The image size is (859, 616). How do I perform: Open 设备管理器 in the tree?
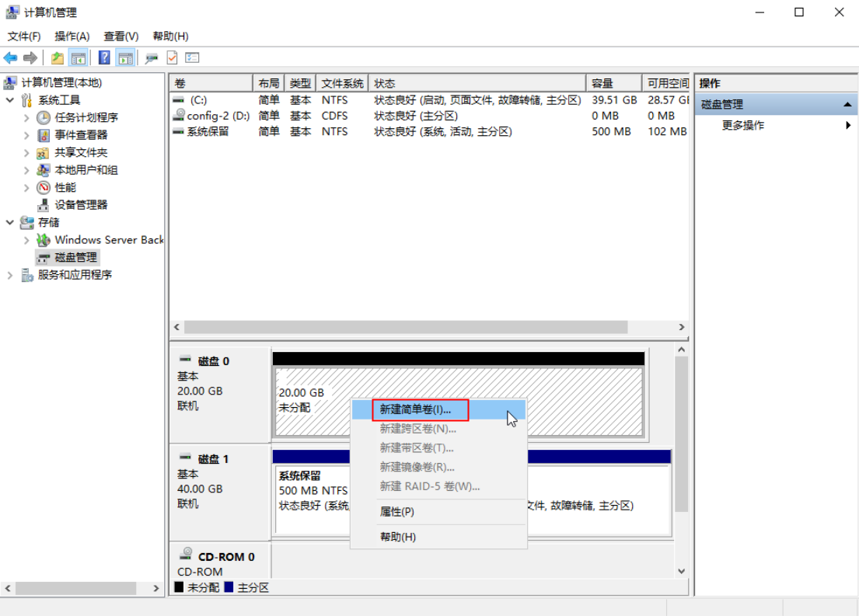pyautogui.click(x=81, y=205)
